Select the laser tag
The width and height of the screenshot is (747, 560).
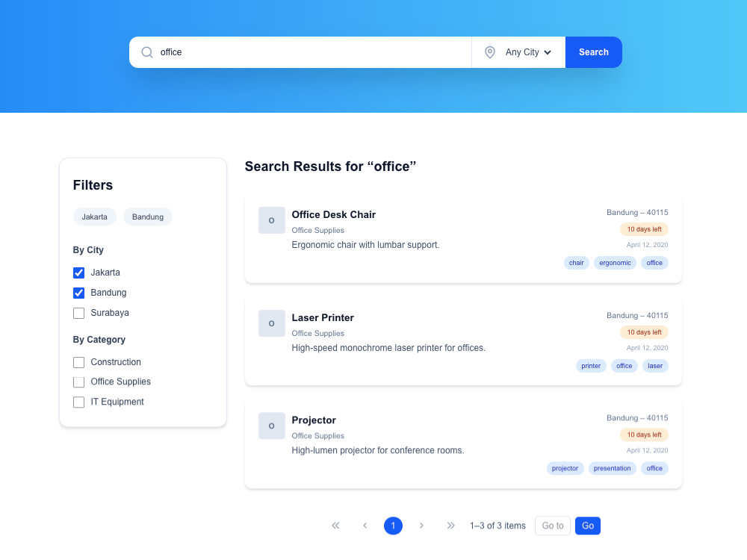click(655, 366)
